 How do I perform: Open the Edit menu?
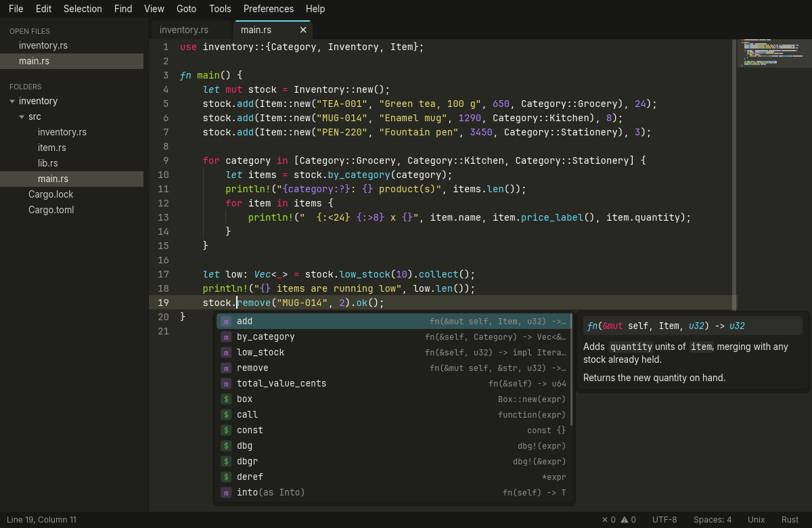[43, 9]
